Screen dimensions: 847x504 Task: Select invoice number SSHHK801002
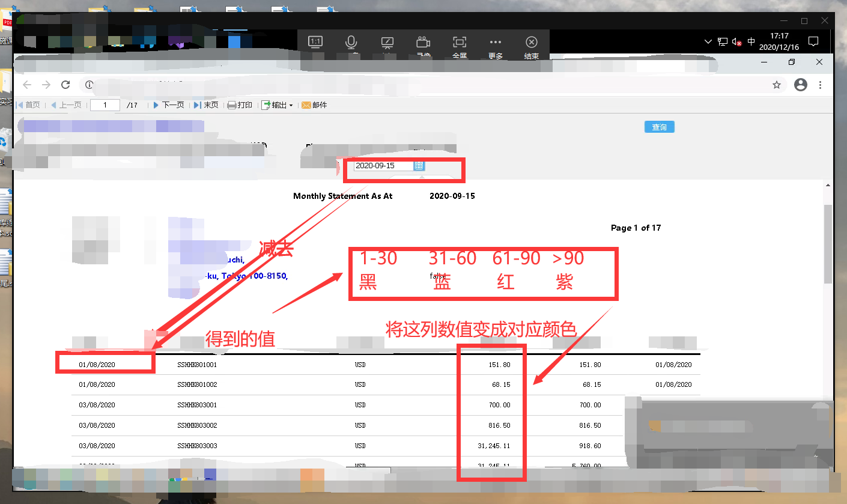click(x=197, y=384)
